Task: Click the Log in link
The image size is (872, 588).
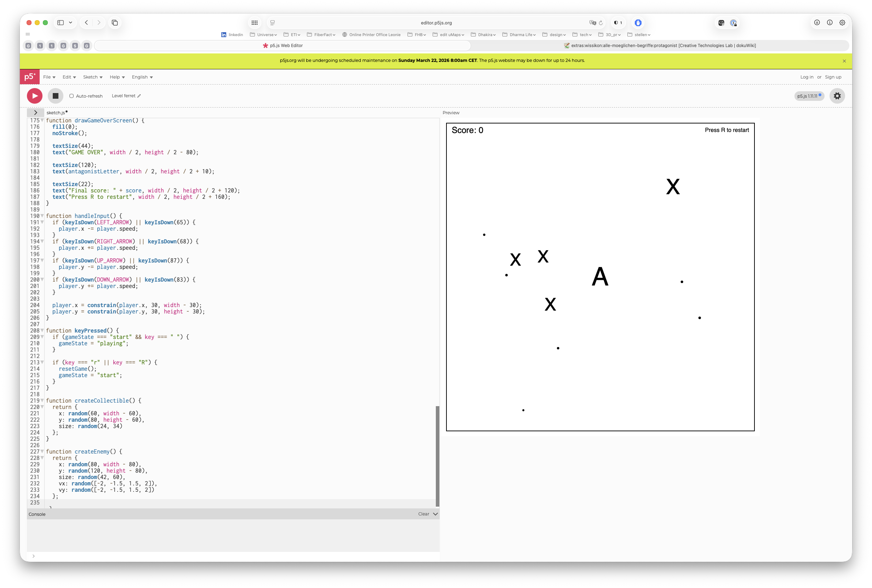Action: click(807, 77)
